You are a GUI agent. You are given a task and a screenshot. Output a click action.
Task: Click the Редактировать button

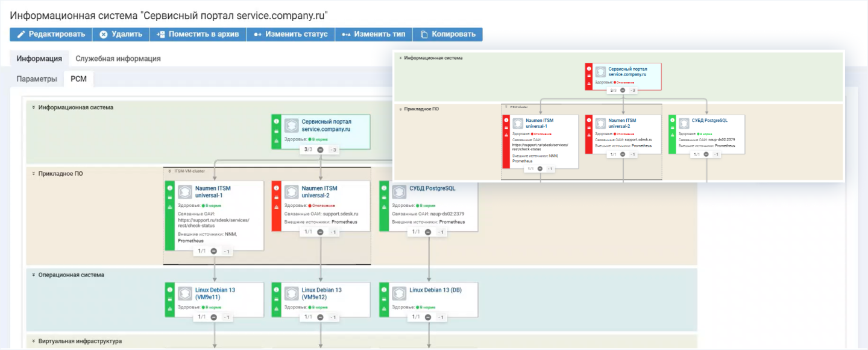tap(51, 34)
